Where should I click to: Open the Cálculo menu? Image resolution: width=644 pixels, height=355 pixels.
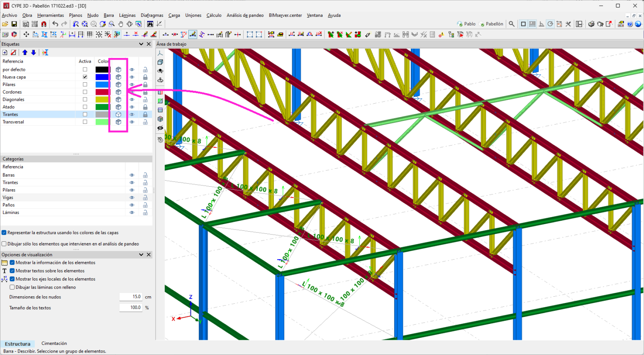point(214,15)
